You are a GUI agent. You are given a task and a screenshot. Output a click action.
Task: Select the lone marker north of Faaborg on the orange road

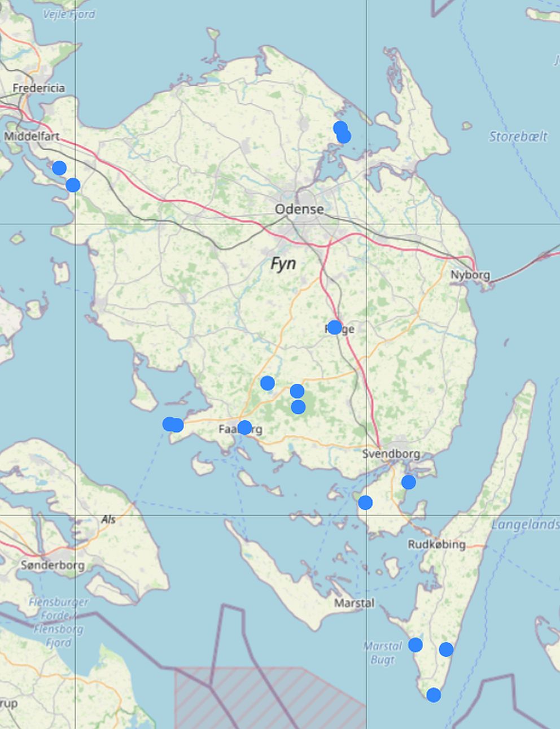[268, 383]
